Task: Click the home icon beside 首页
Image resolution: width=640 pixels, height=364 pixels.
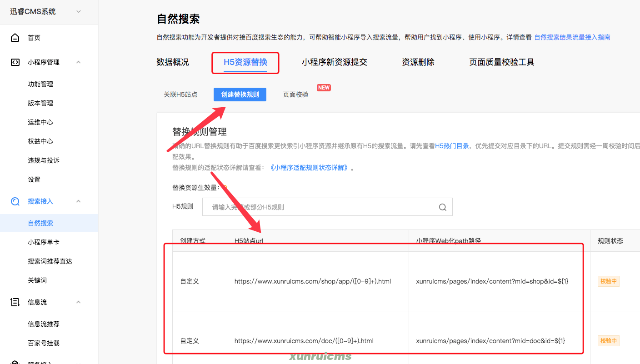Action: 15,38
